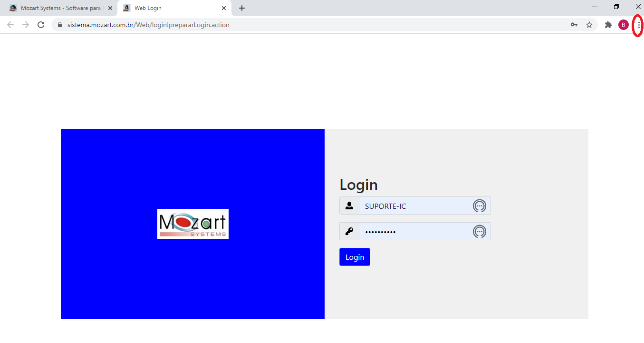The image size is (644, 343).
Task: Bookmark page with star icon
Action: point(589,25)
